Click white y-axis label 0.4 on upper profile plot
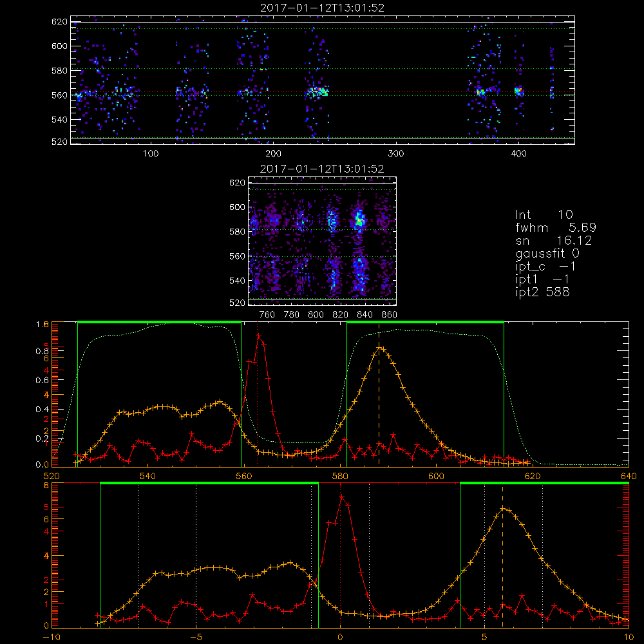The height and width of the screenshot is (644, 644). [x=43, y=410]
